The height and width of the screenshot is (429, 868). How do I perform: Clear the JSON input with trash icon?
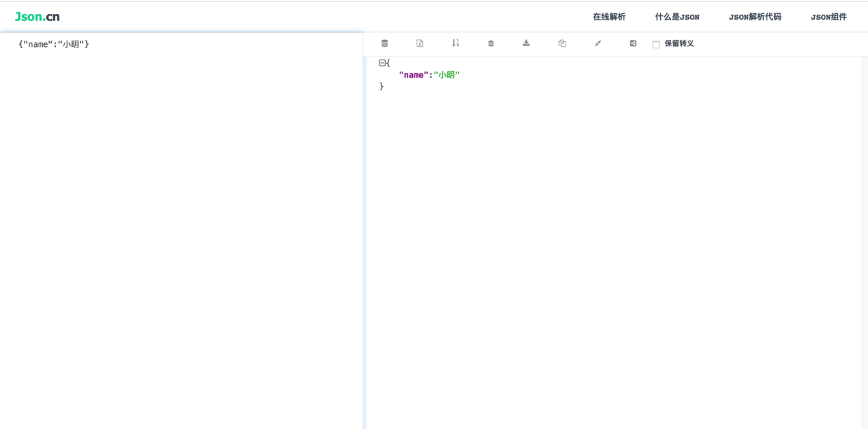tap(490, 43)
